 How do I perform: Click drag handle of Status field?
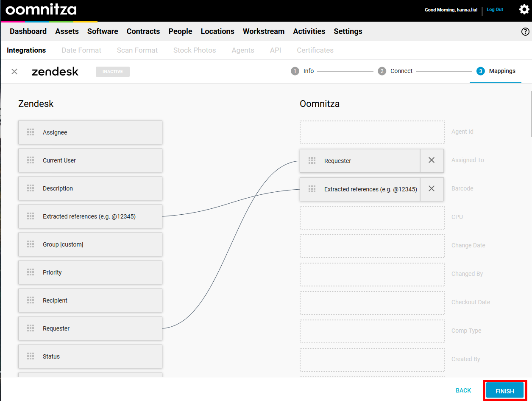31,356
